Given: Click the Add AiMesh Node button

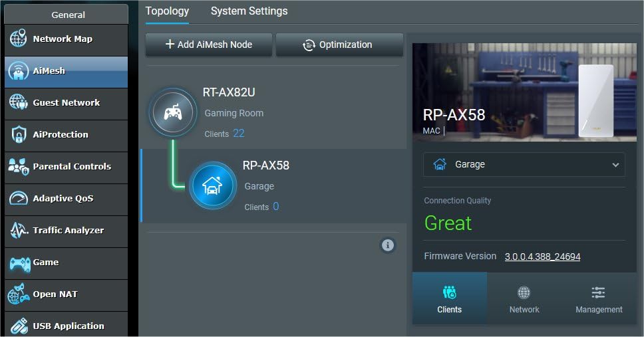Looking at the screenshot, I should (x=209, y=45).
